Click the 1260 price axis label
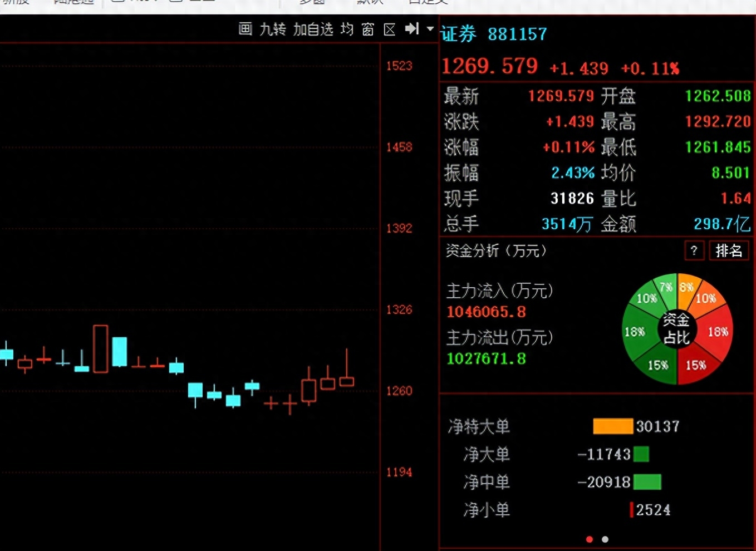 tap(399, 391)
